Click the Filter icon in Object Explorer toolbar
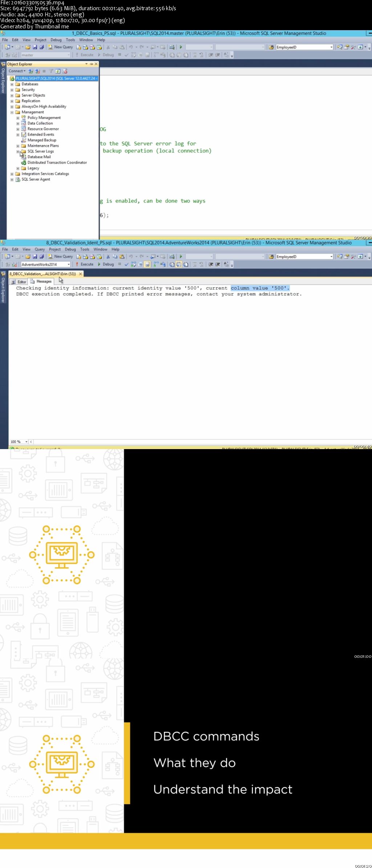372x868 pixels. [x=51, y=71]
